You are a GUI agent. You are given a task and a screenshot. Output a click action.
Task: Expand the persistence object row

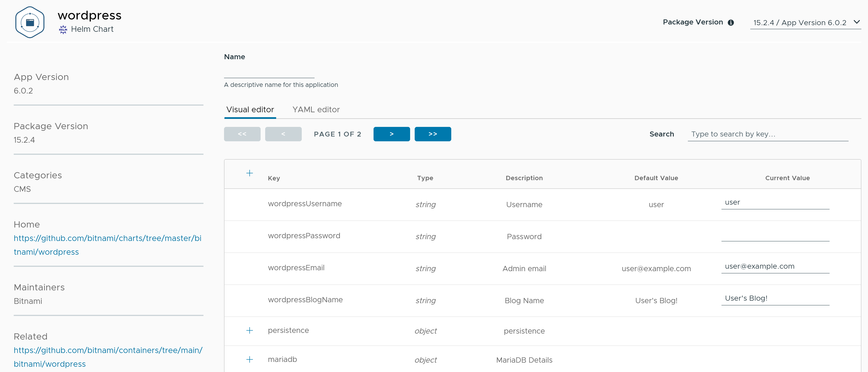249,331
